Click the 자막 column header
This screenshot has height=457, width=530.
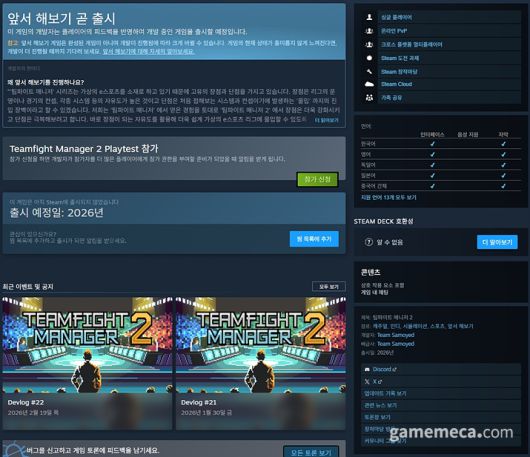(503, 135)
